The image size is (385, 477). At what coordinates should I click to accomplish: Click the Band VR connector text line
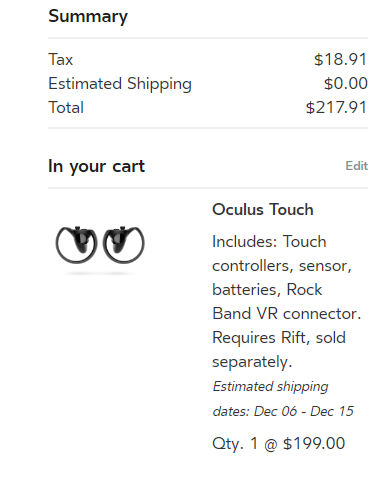(x=287, y=314)
